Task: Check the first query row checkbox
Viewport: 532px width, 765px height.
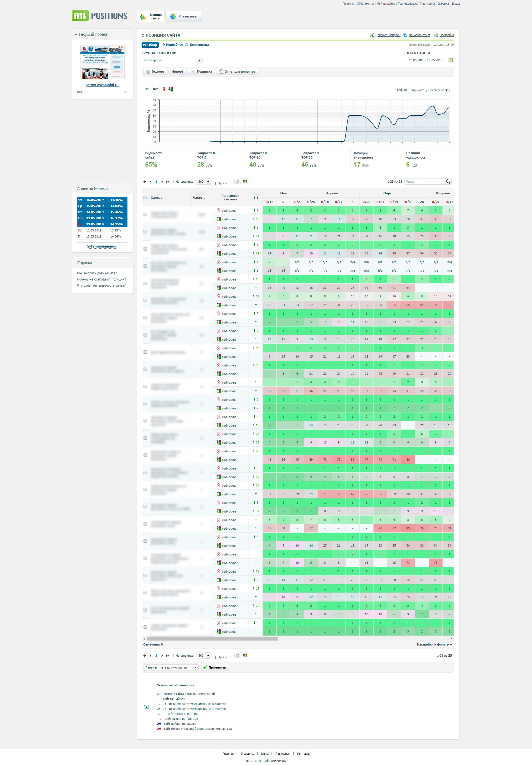Action: tap(145, 215)
